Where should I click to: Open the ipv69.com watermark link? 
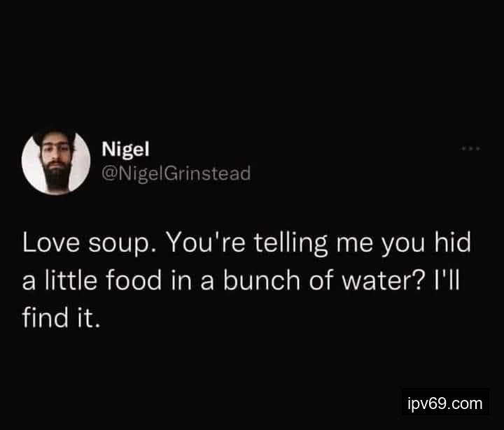[445, 403]
